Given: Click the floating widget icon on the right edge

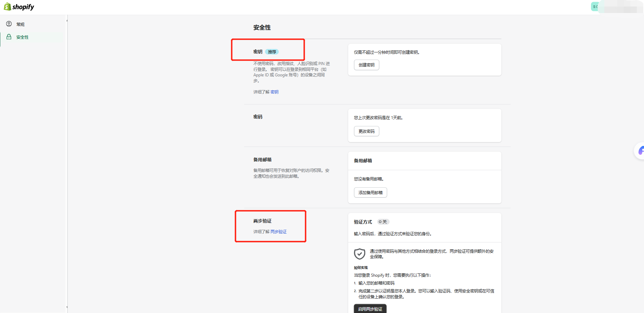Looking at the screenshot, I should (x=641, y=151).
